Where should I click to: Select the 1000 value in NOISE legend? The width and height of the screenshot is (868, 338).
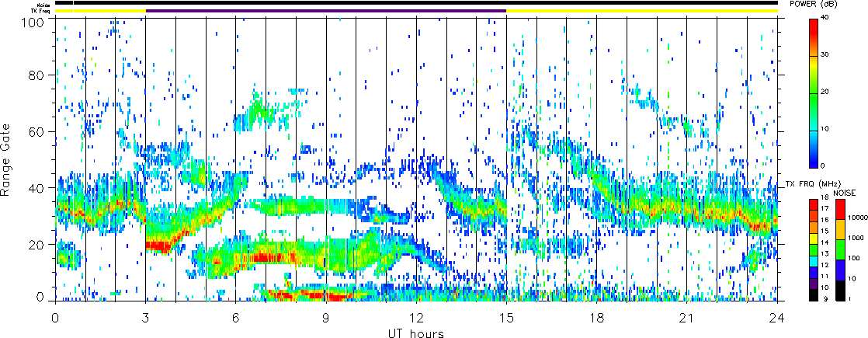(856, 239)
